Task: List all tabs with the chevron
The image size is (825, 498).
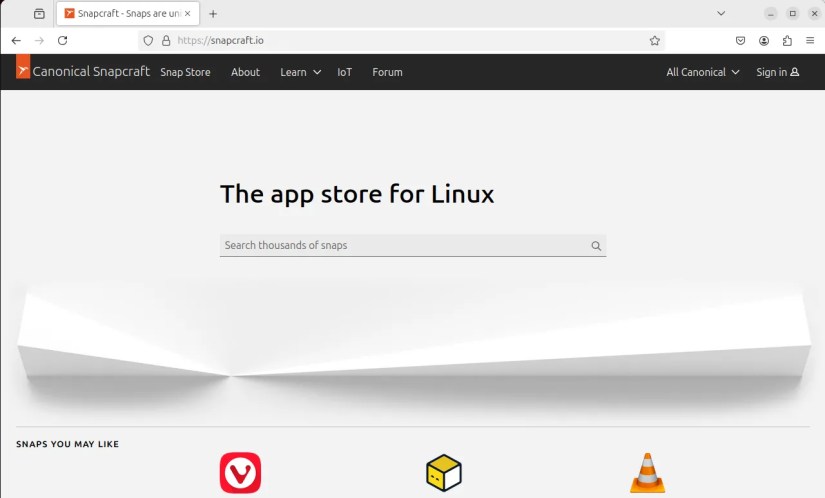Action: tap(721, 14)
